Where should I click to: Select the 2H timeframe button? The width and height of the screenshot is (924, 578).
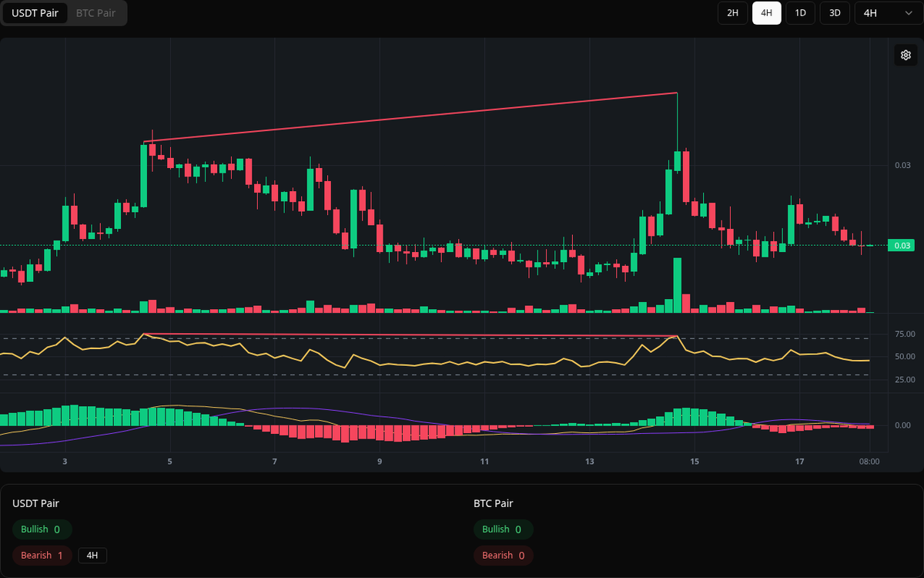point(732,13)
